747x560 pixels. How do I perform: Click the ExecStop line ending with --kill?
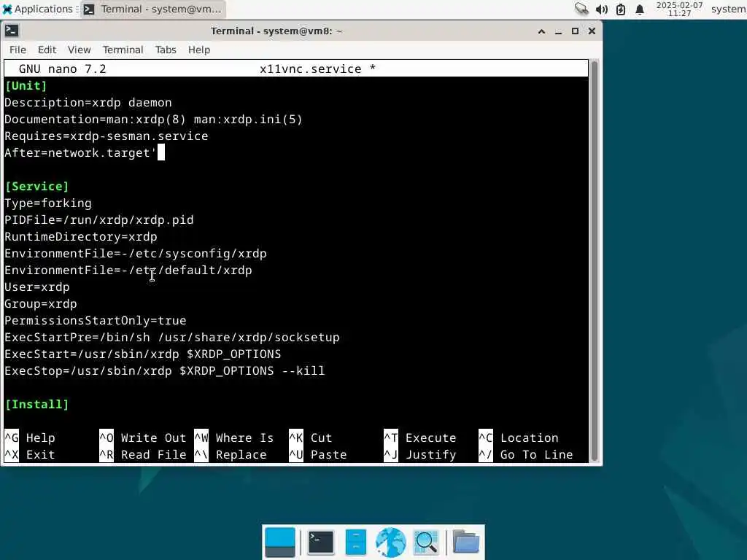165,371
